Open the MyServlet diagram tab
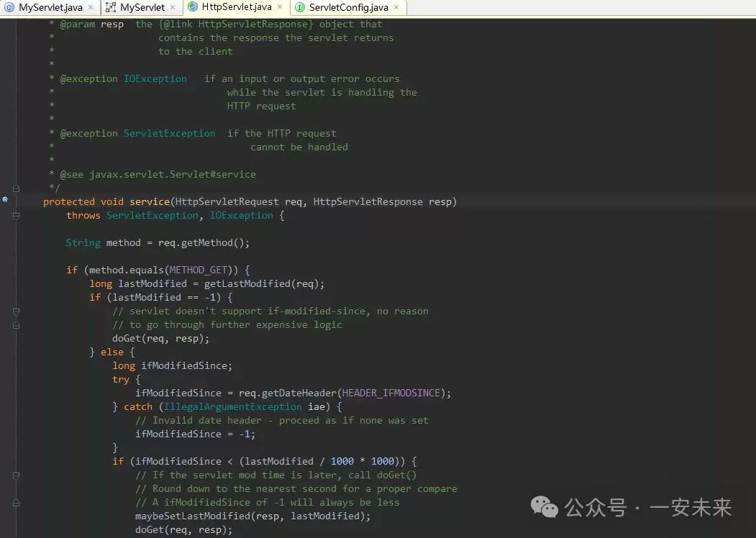The image size is (756, 538). pos(142,8)
